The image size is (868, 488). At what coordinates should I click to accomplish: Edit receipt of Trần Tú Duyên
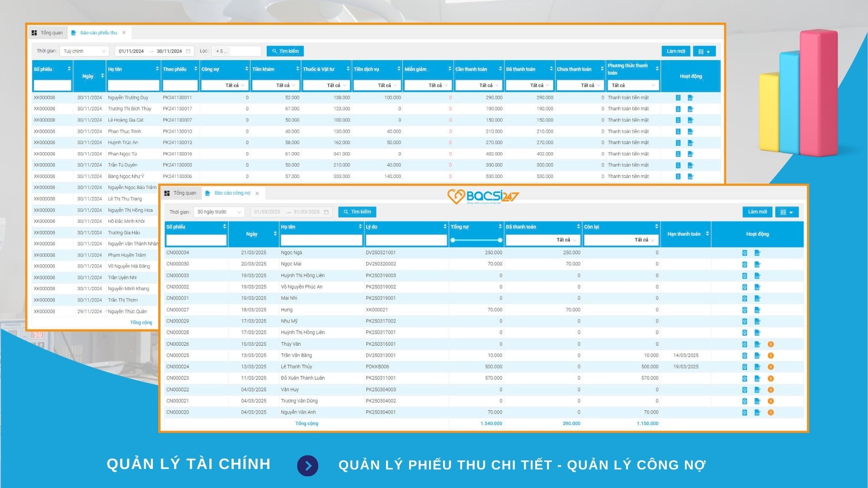point(690,165)
